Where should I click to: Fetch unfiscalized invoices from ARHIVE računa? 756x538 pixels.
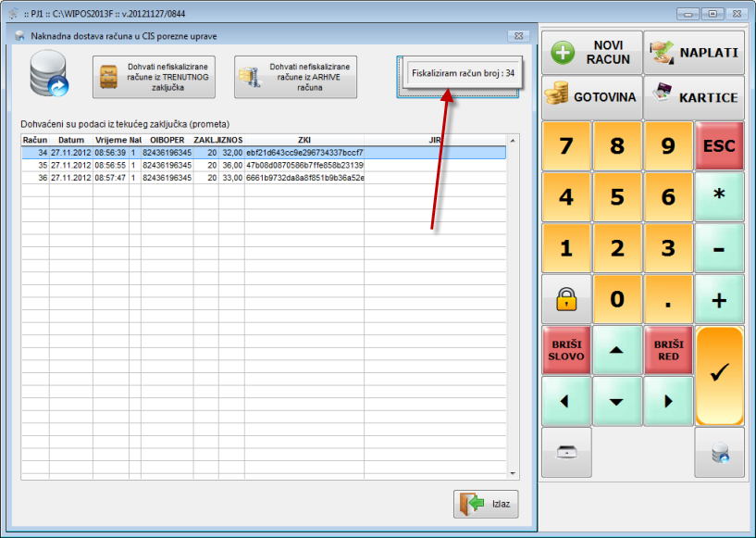coord(295,77)
